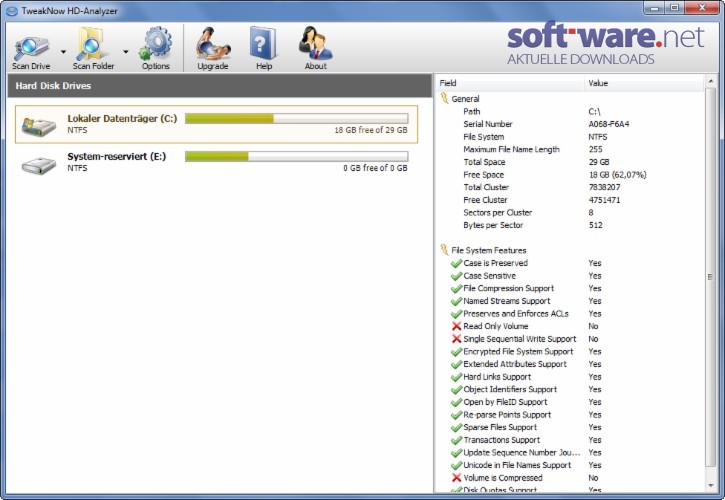Click the '0 GB free of 0 GB' text

(x=375, y=168)
